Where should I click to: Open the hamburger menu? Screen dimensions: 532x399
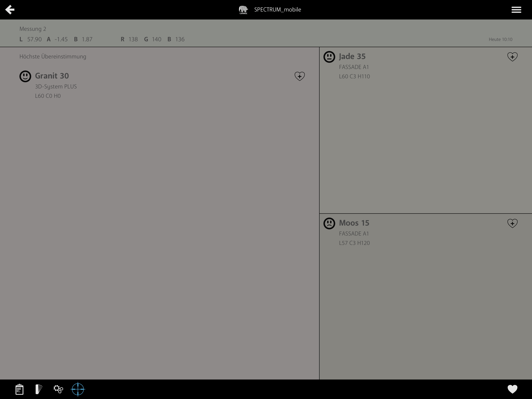point(516,10)
